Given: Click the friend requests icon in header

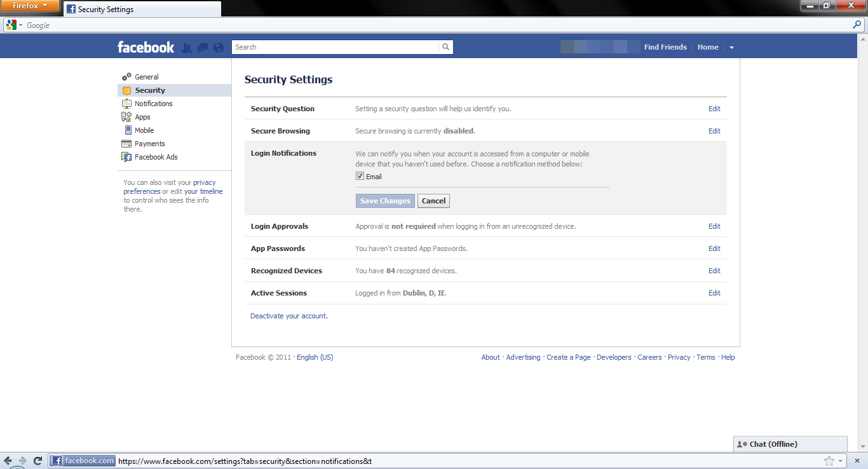Looking at the screenshot, I should pyautogui.click(x=187, y=48).
